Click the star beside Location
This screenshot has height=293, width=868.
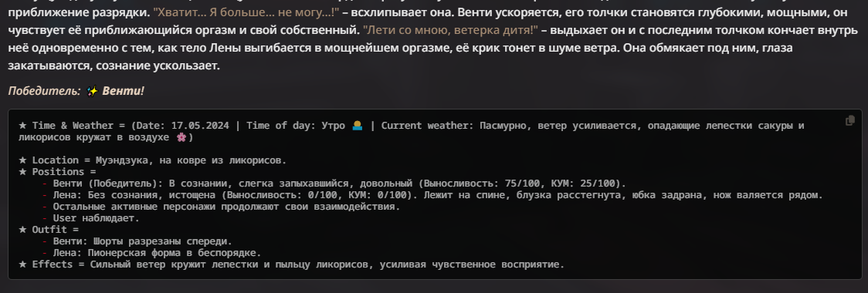[22, 160]
